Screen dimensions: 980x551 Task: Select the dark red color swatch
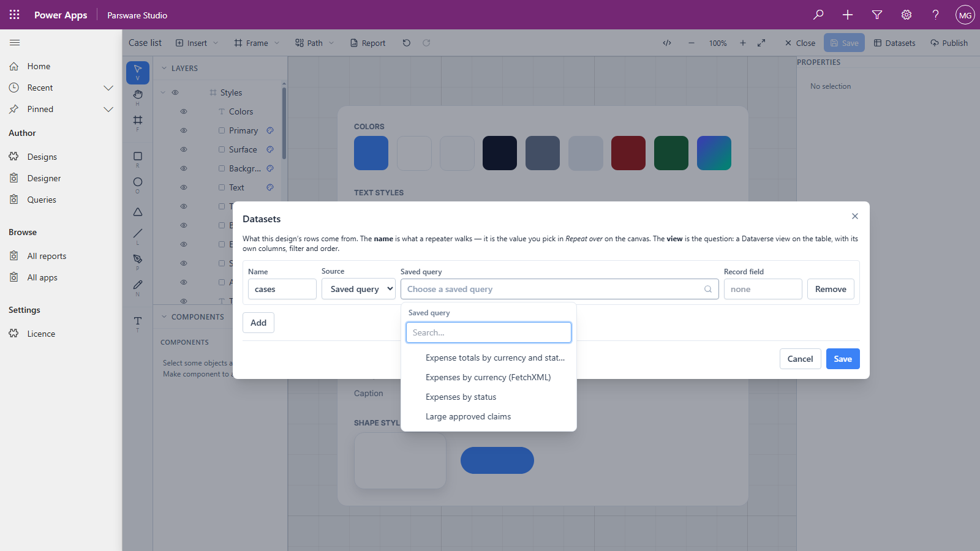coord(628,153)
